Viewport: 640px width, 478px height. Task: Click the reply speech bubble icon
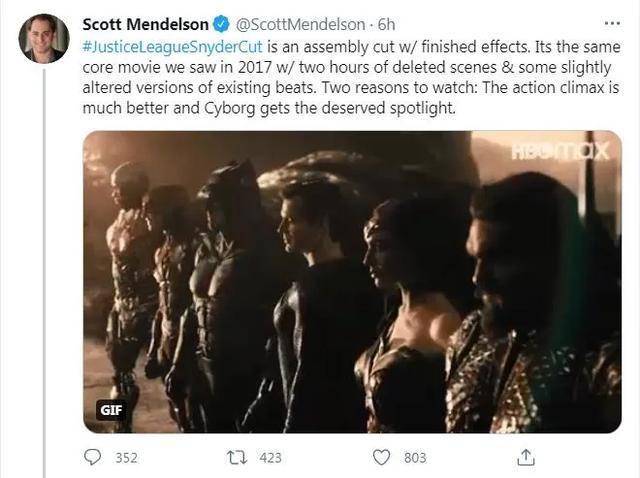pyautogui.click(x=93, y=457)
